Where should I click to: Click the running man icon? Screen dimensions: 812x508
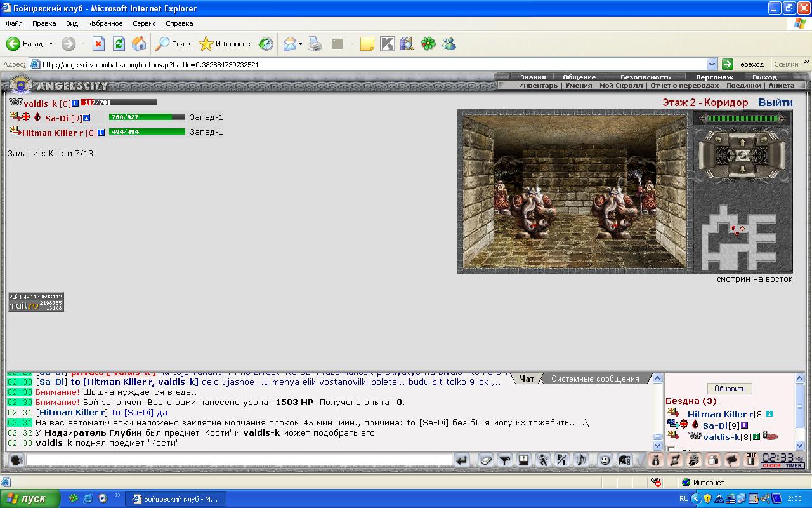click(542, 460)
